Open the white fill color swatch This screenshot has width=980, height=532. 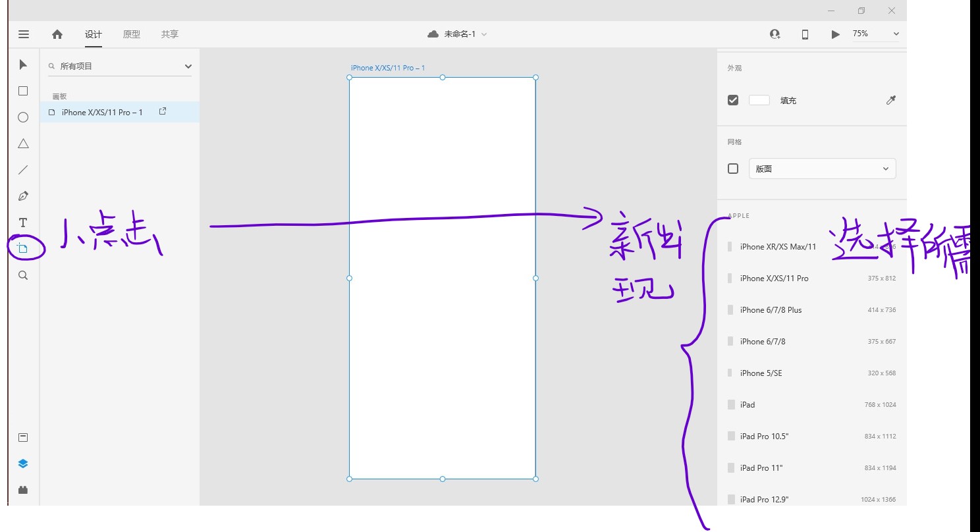tap(759, 100)
